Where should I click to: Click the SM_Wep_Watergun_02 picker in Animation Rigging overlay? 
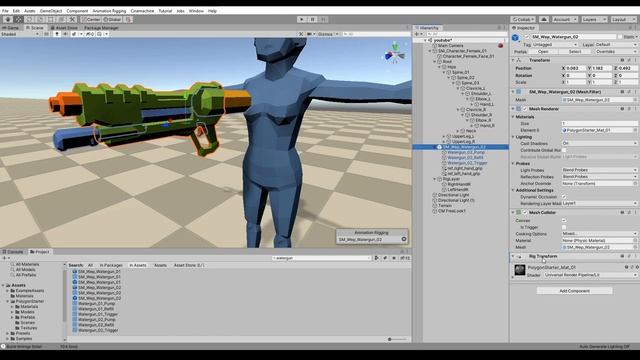pos(404,240)
